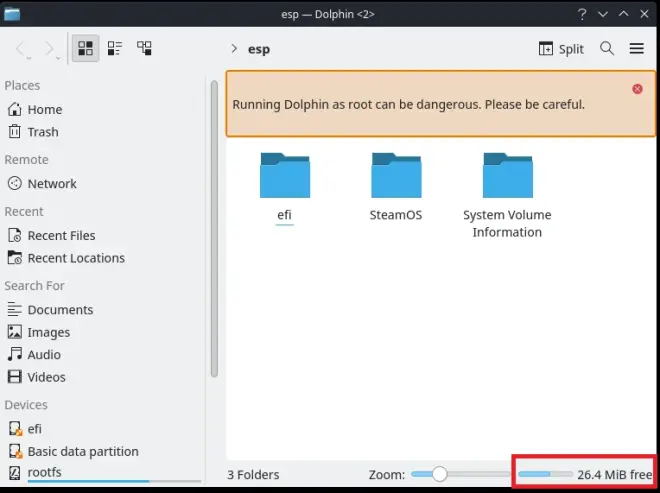Open the Split view button

[561, 49]
